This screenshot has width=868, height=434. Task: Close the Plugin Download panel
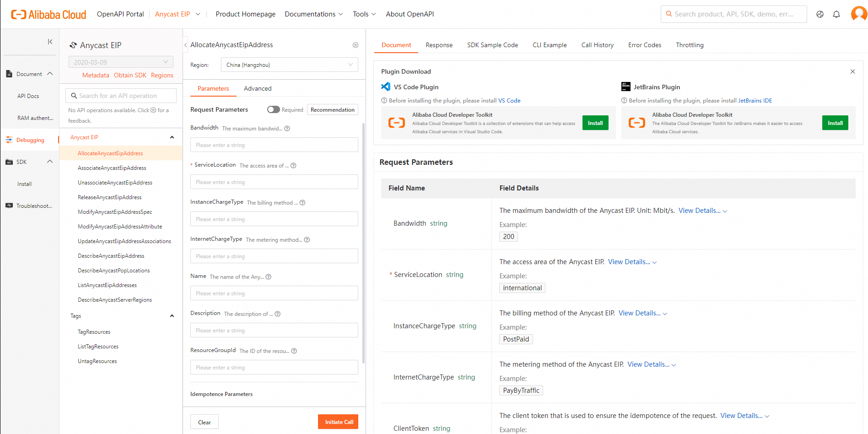pos(852,71)
